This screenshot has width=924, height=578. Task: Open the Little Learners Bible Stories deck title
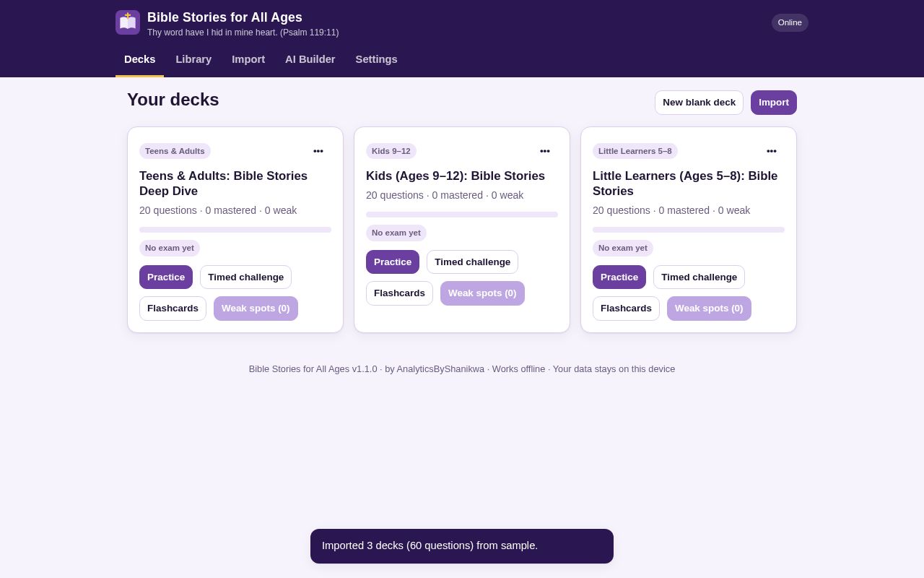tap(685, 184)
